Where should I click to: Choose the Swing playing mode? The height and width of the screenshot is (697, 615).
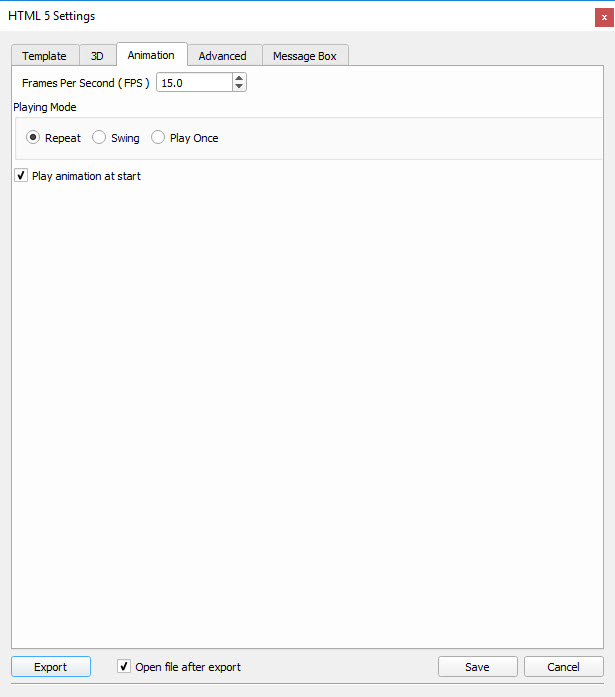pyautogui.click(x=99, y=138)
